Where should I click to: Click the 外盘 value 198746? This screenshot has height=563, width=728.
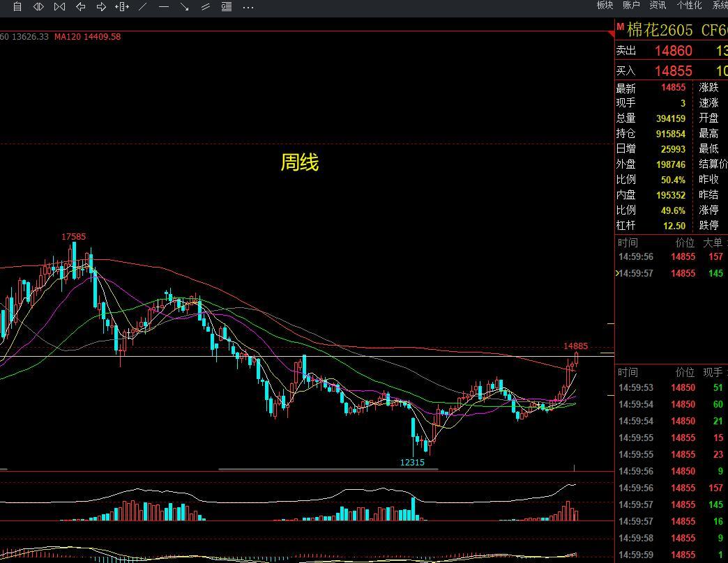pos(670,164)
